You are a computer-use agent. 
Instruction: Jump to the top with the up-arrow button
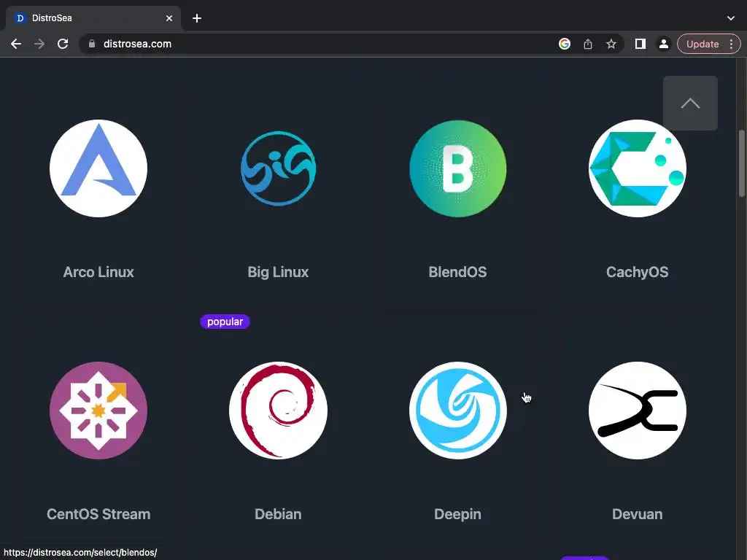[690, 103]
